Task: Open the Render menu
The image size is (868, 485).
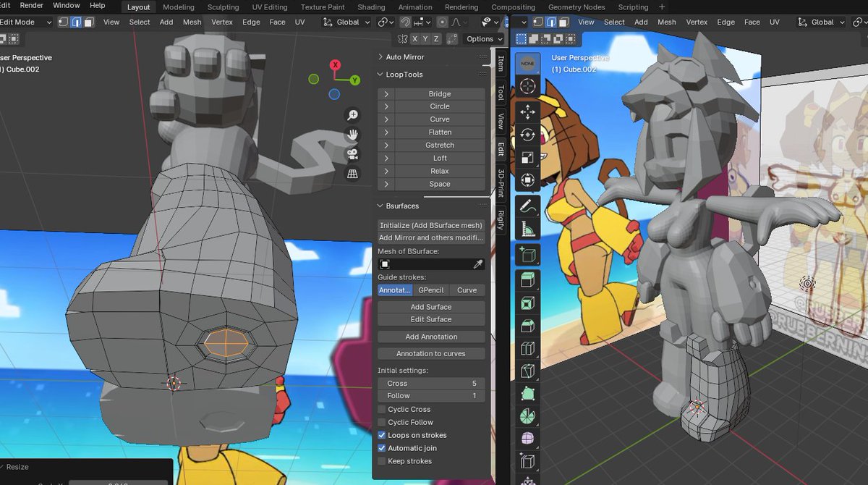Action: tap(32, 6)
